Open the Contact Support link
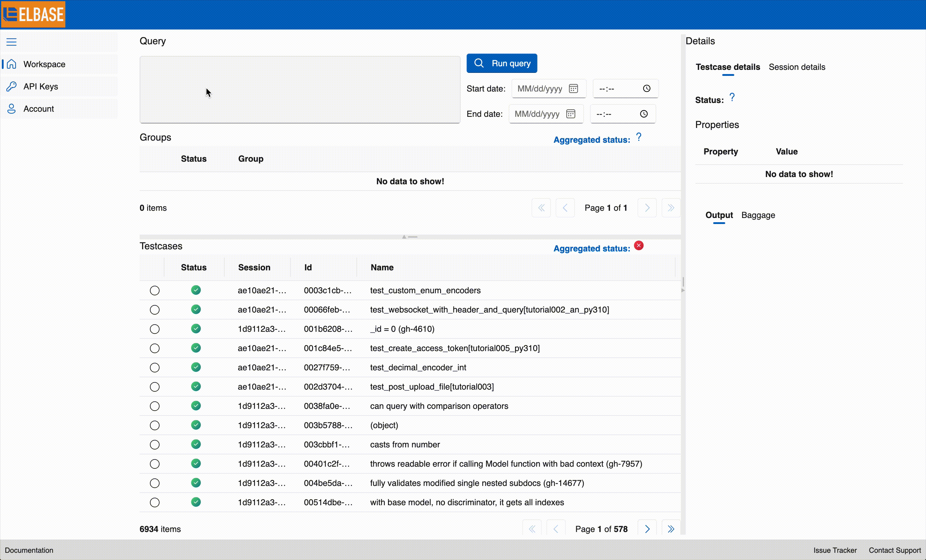This screenshot has height=560, width=926. point(894,550)
